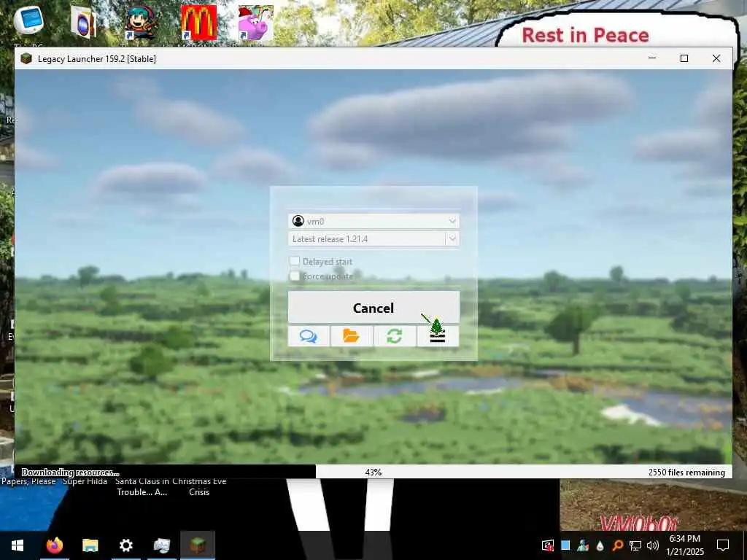Image resolution: width=747 pixels, height=560 pixels.
Task: Click the Papers, Please desktop label
Action: click(28, 481)
